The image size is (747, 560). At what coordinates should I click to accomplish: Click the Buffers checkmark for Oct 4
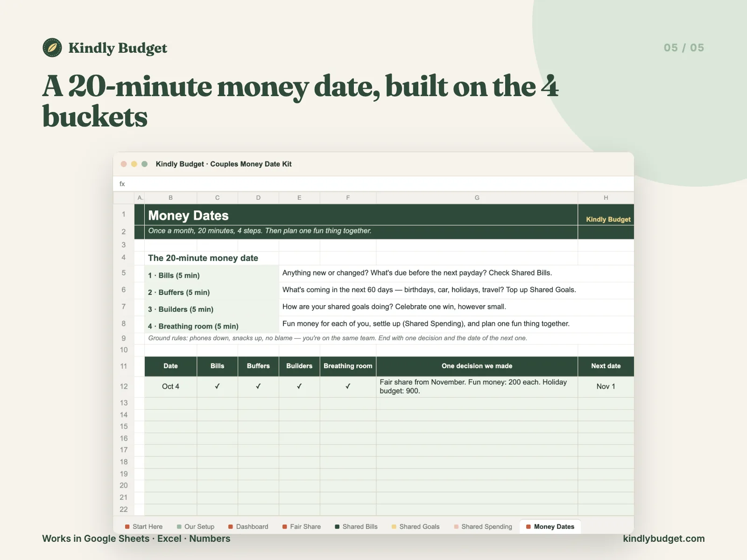coord(259,386)
